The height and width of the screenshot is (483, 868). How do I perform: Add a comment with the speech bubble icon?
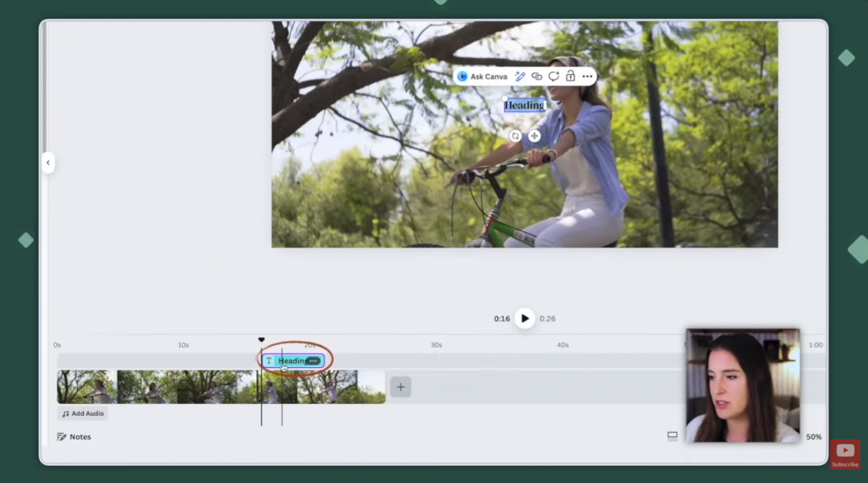[553, 76]
